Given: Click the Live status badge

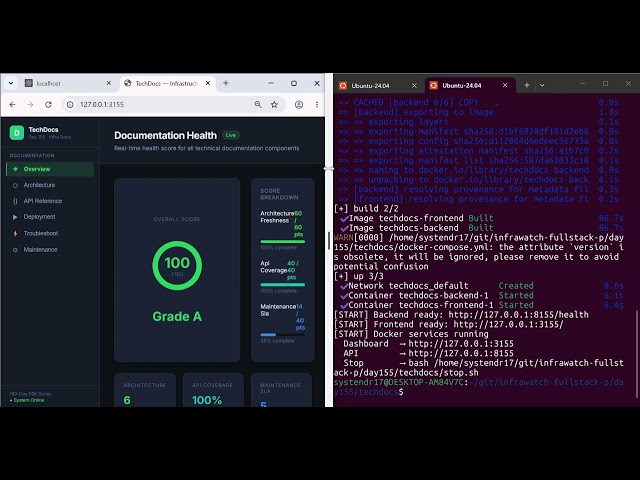Looking at the screenshot, I should [231, 135].
